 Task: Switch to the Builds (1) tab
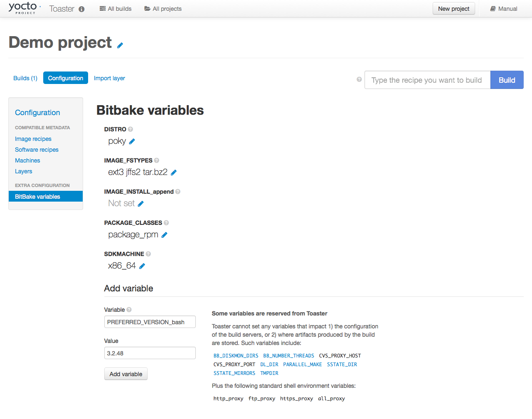[25, 78]
